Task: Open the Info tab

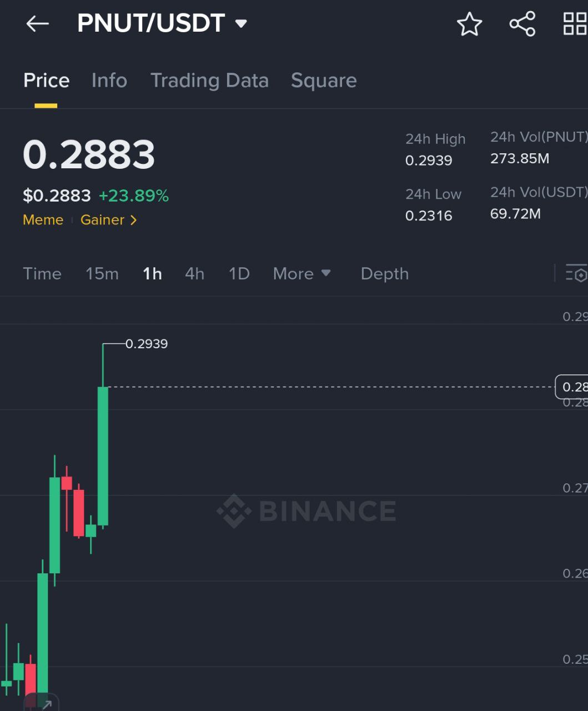Action: coord(109,81)
